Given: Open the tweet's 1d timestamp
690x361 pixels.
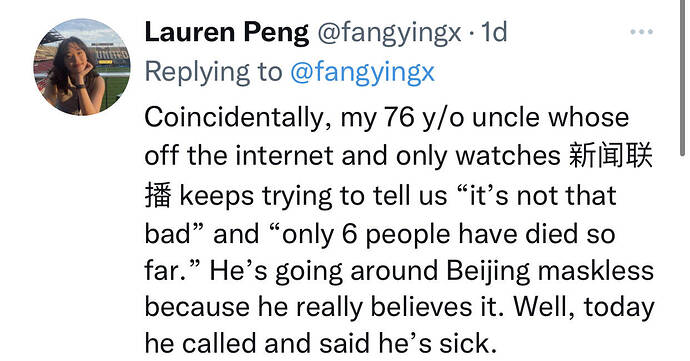Looking at the screenshot, I should 494,33.
